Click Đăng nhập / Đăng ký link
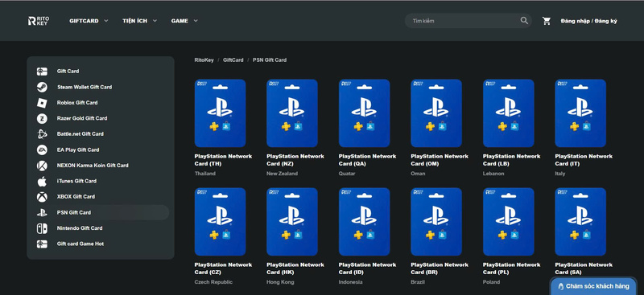 pos(588,21)
